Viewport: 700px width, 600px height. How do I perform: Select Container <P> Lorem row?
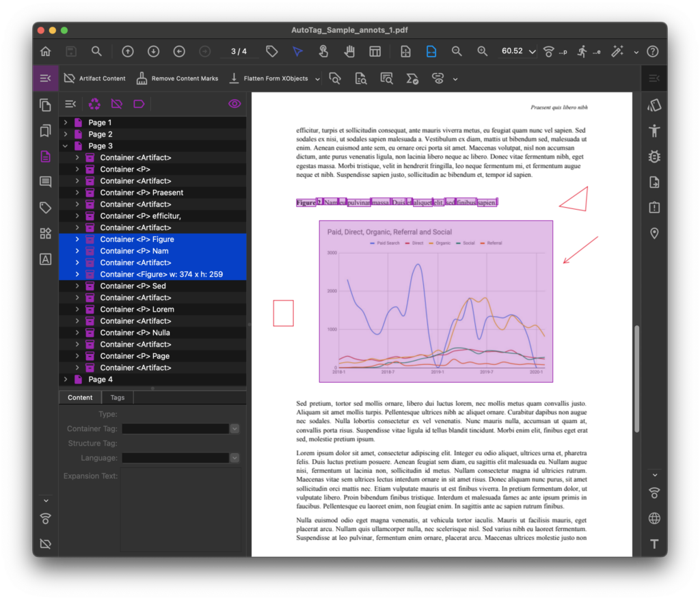(x=152, y=310)
